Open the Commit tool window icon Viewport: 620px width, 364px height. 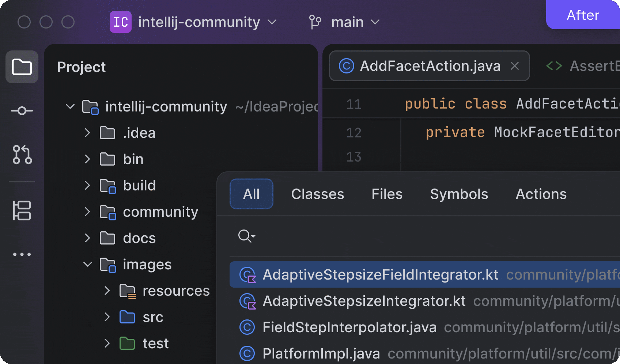(x=22, y=111)
